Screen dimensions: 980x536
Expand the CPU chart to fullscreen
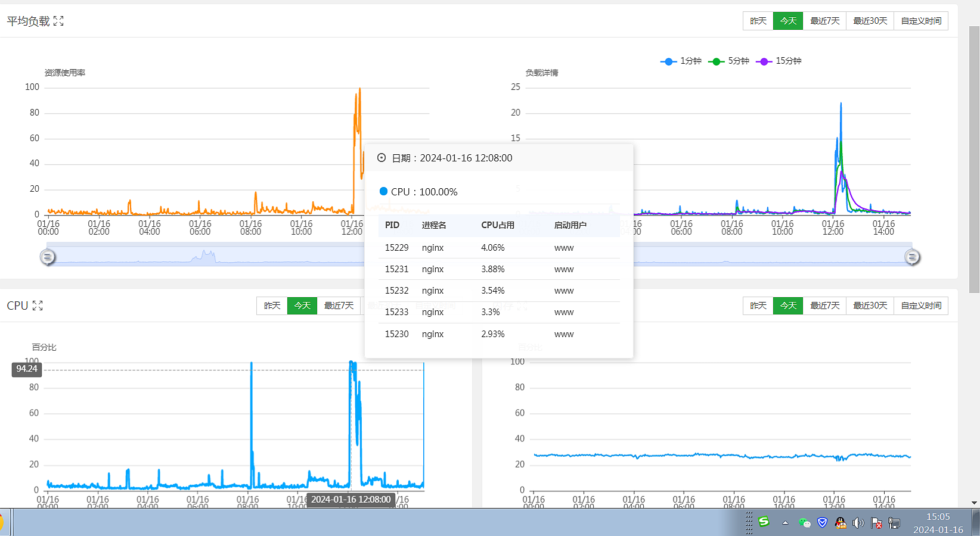point(38,306)
